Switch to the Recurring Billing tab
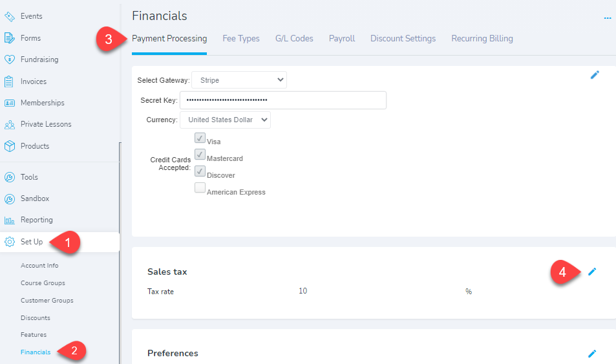 coord(482,39)
